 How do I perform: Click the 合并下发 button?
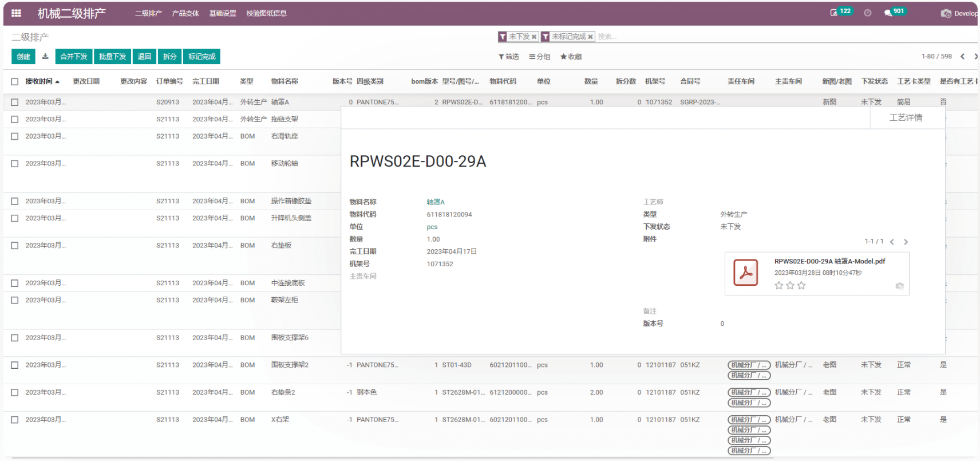[74, 56]
